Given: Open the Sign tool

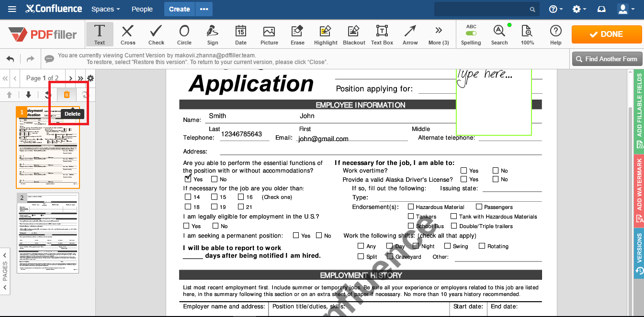Looking at the screenshot, I should pos(213,34).
